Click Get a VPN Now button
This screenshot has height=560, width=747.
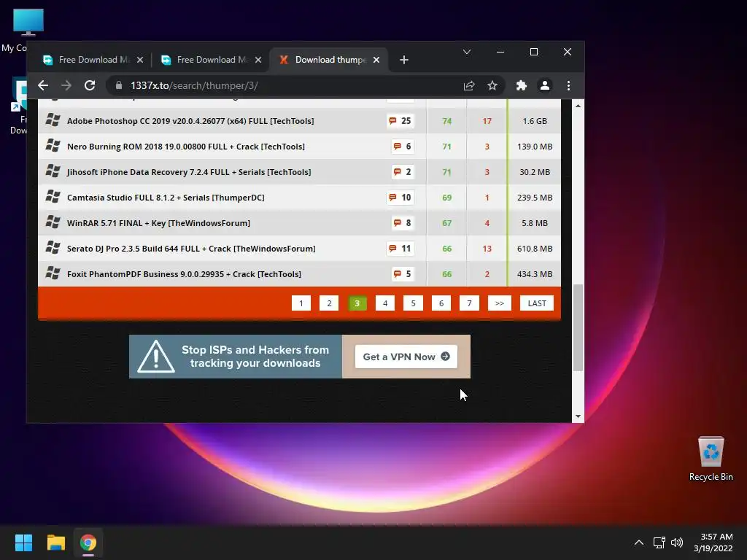tap(406, 357)
